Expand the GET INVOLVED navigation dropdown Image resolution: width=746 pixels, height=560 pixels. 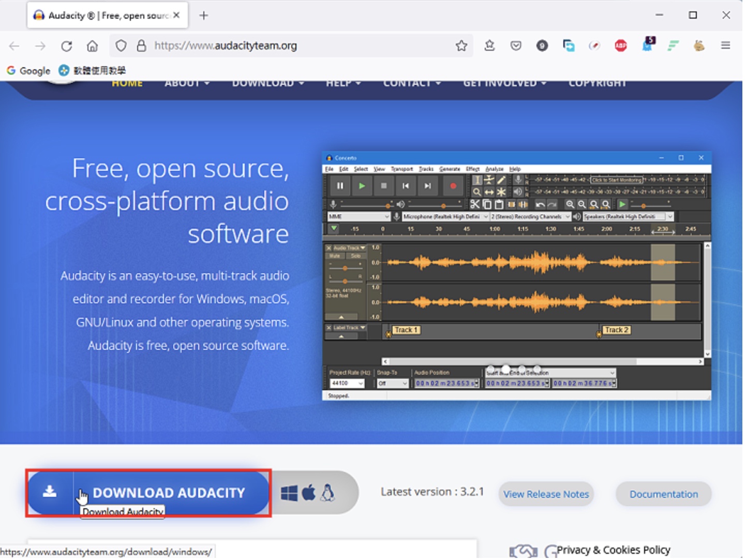tap(504, 83)
